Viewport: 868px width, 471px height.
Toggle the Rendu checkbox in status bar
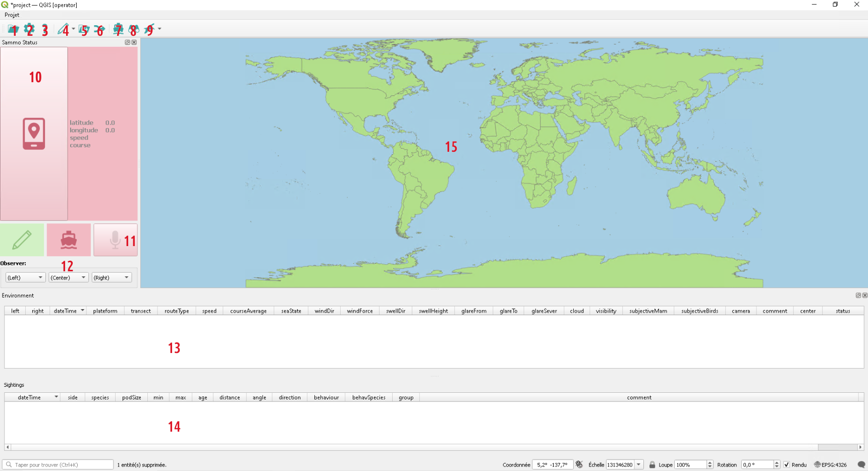pyautogui.click(x=786, y=465)
